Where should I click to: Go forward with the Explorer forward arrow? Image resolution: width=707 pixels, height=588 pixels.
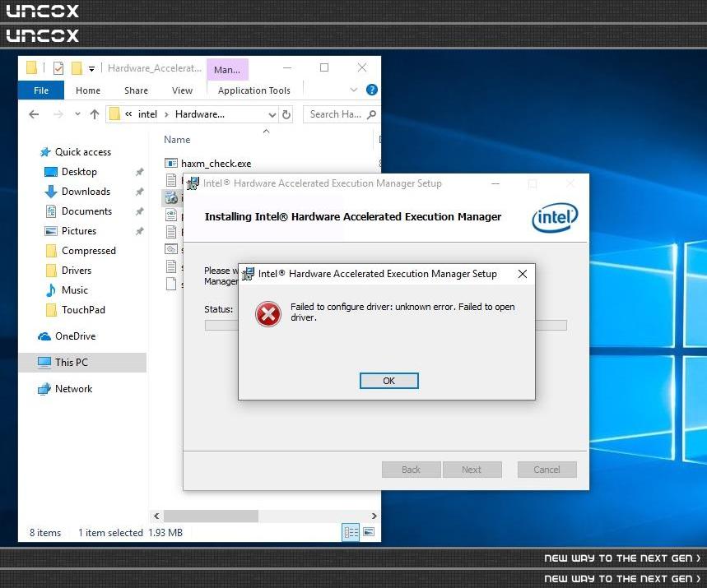point(58,114)
